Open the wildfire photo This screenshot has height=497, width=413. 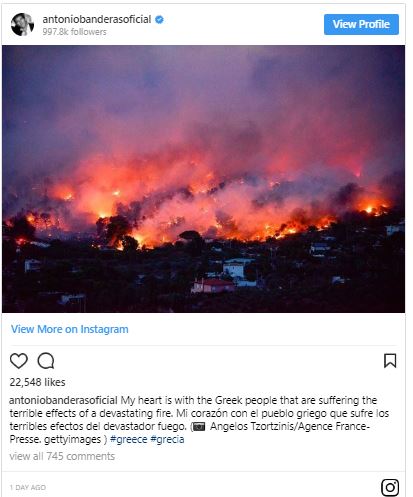pyautogui.click(x=203, y=179)
